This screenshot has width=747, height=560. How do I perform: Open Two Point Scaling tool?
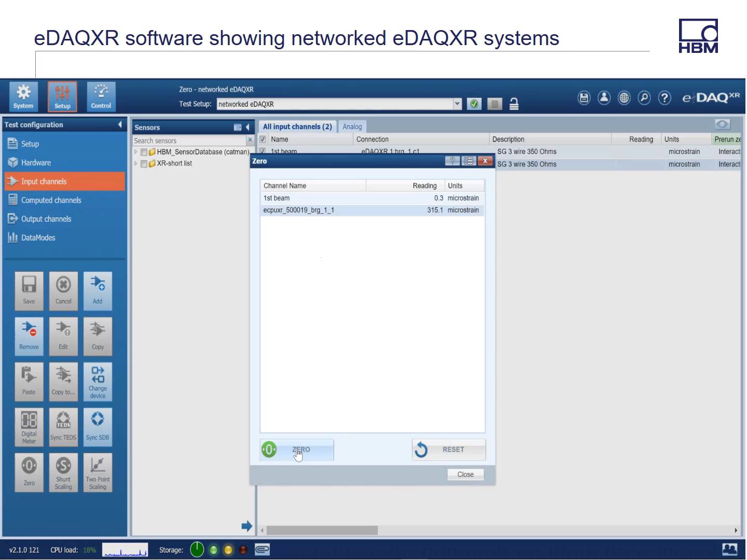(x=98, y=472)
